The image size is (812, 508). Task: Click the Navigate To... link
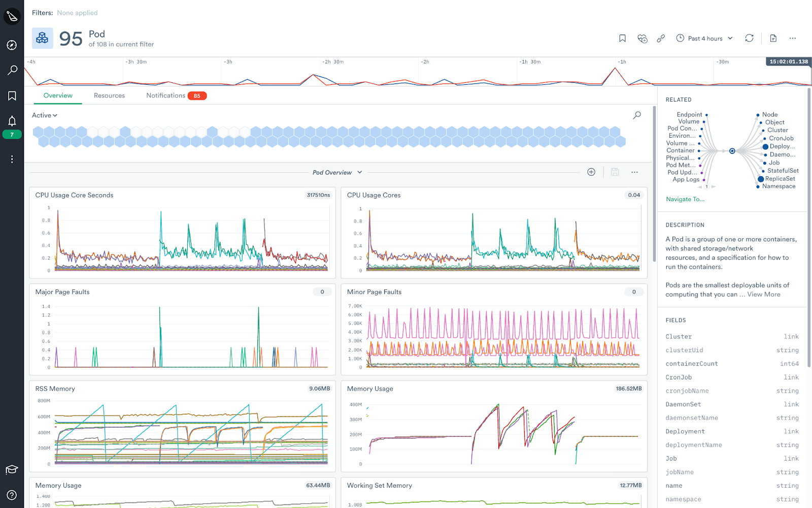[685, 199]
